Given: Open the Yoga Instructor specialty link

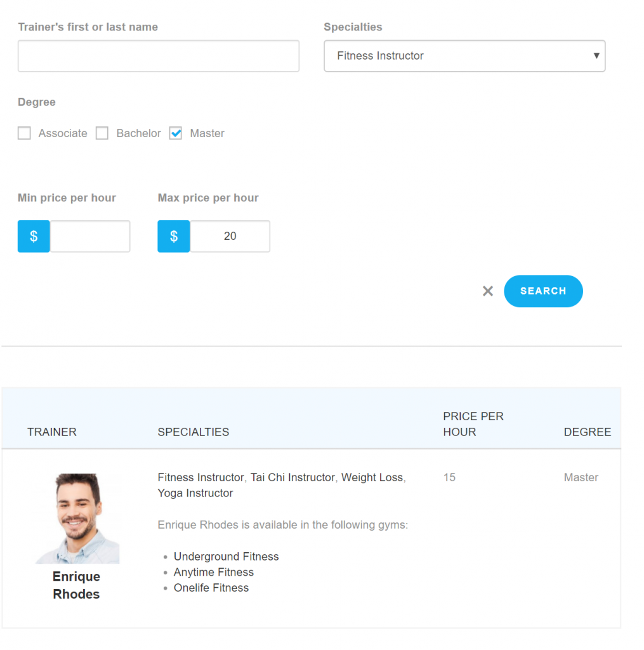Looking at the screenshot, I should (x=195, y=493).
